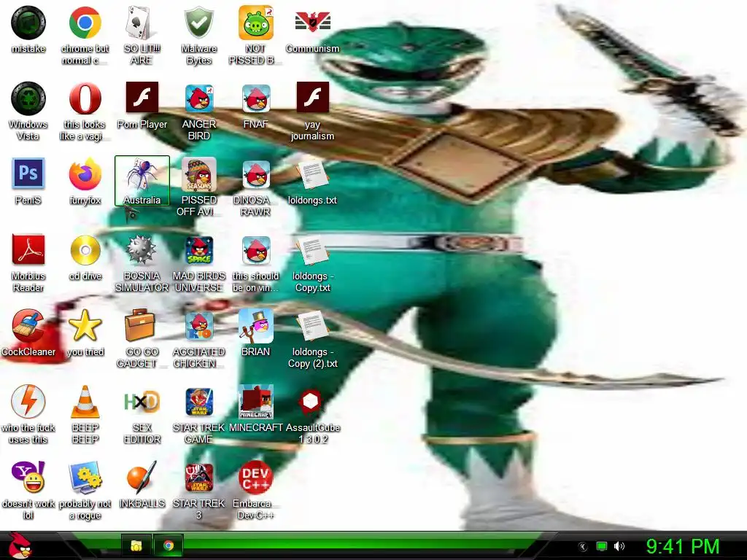This screenshot has height=560, width=747.
Task: Expand the hidden tray icons arrow
Action: tap(583, 546)
